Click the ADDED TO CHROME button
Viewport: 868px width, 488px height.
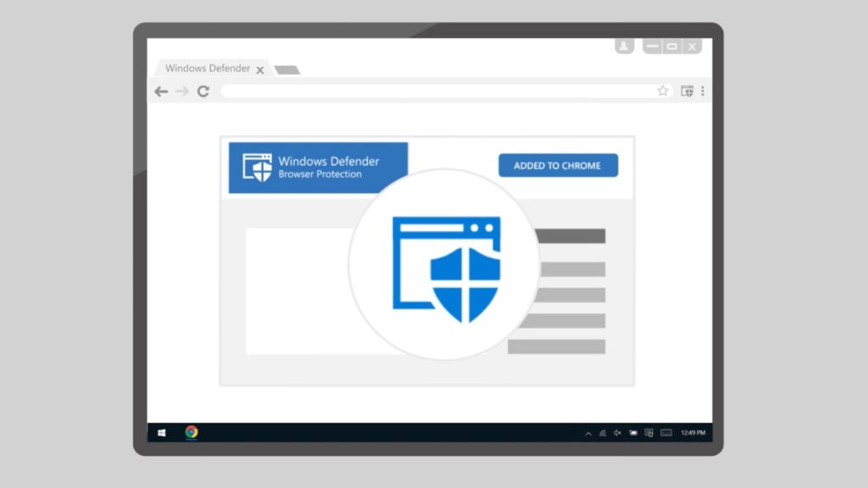558,165
